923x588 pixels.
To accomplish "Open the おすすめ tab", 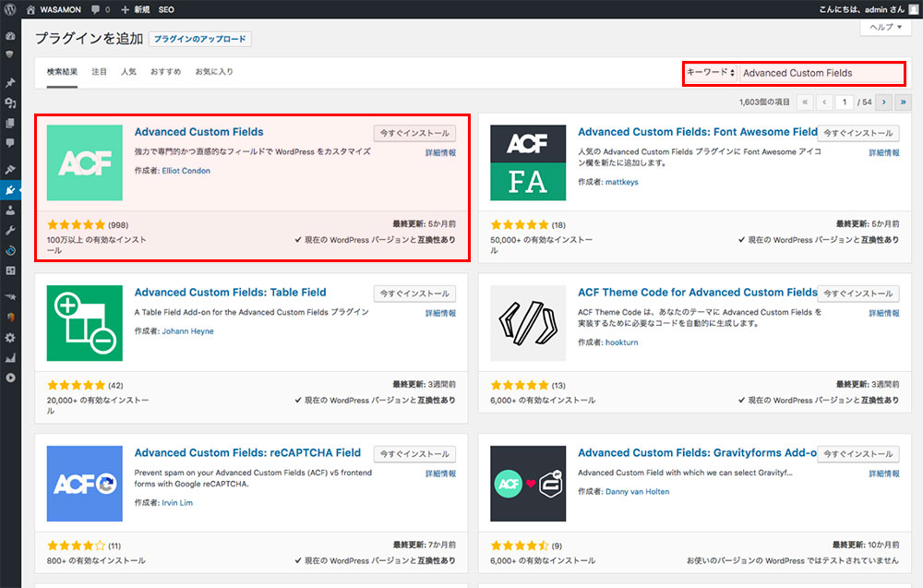I will (165, 72).
